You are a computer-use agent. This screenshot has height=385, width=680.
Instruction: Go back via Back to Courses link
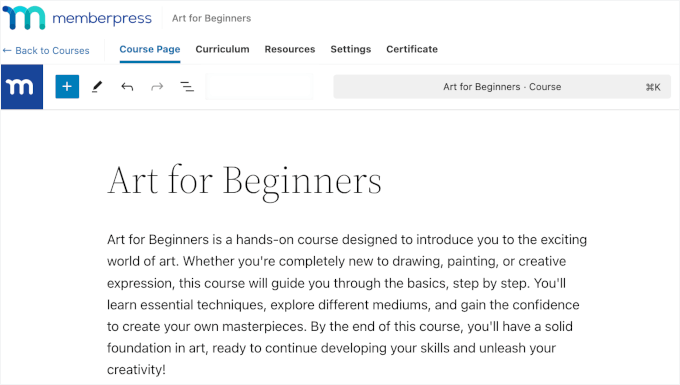(x=46, y=51)
